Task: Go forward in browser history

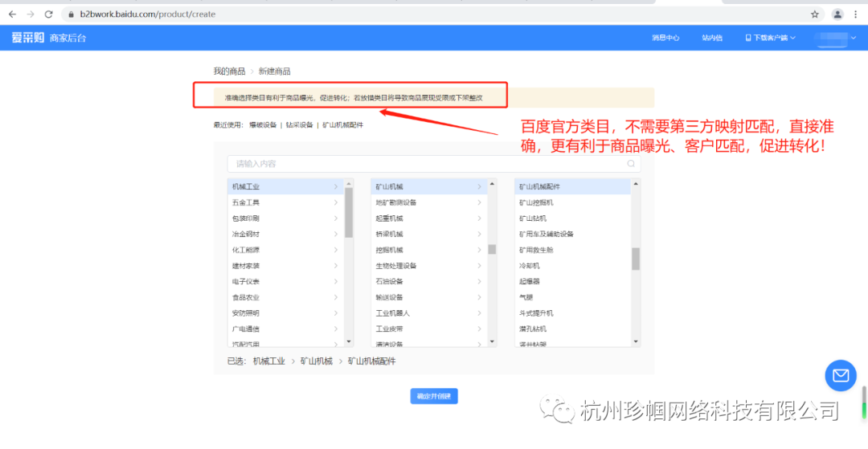Action: pyautogui.click(x=30, y=14)
